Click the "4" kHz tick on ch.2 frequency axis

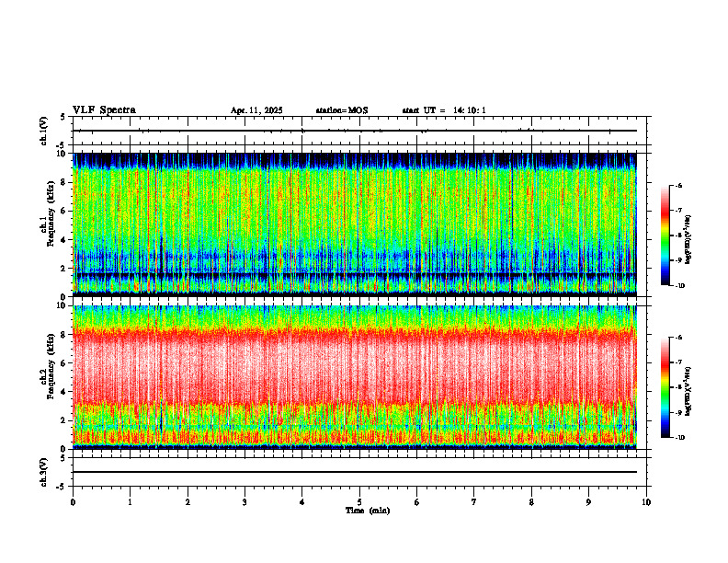(64, 392)
